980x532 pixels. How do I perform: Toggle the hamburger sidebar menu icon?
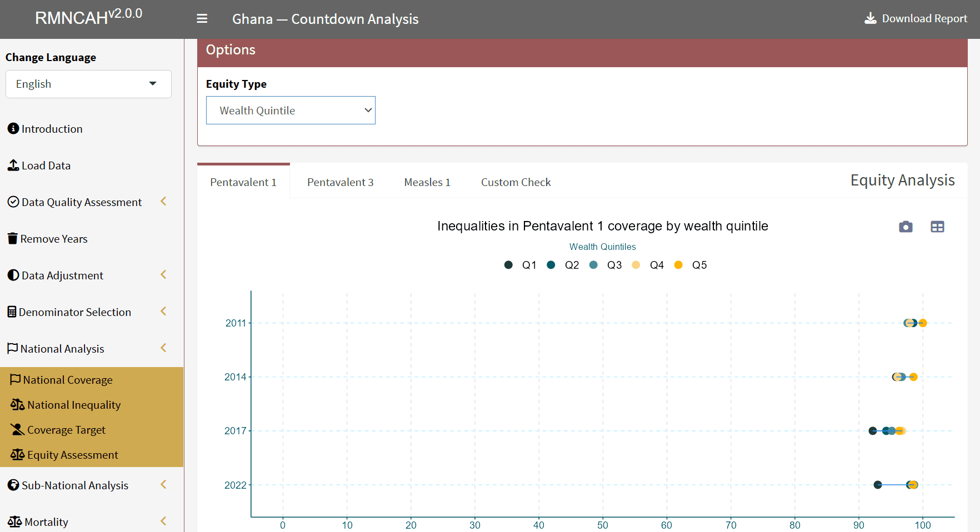(202, 19)
